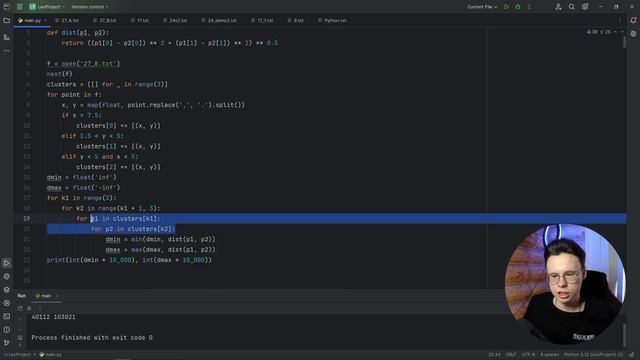Viewport: 640px width, 360px height.
Task: Place cursor on 'def dist(p1, p2):' line
Action: pyautogui.click(x=78, y=33)
